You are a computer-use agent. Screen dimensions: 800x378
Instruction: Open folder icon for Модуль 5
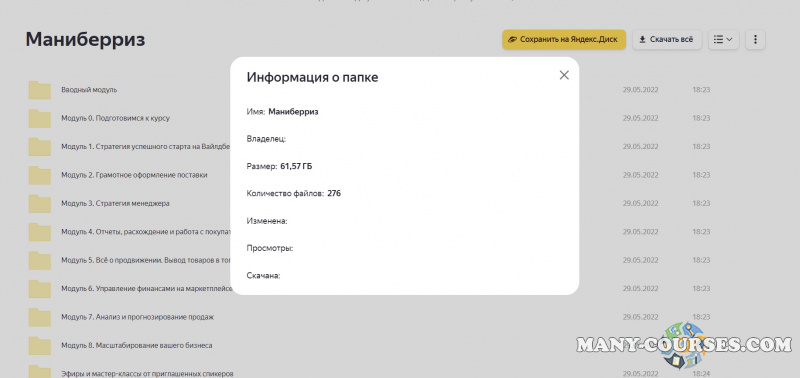[x=40, y=260]
